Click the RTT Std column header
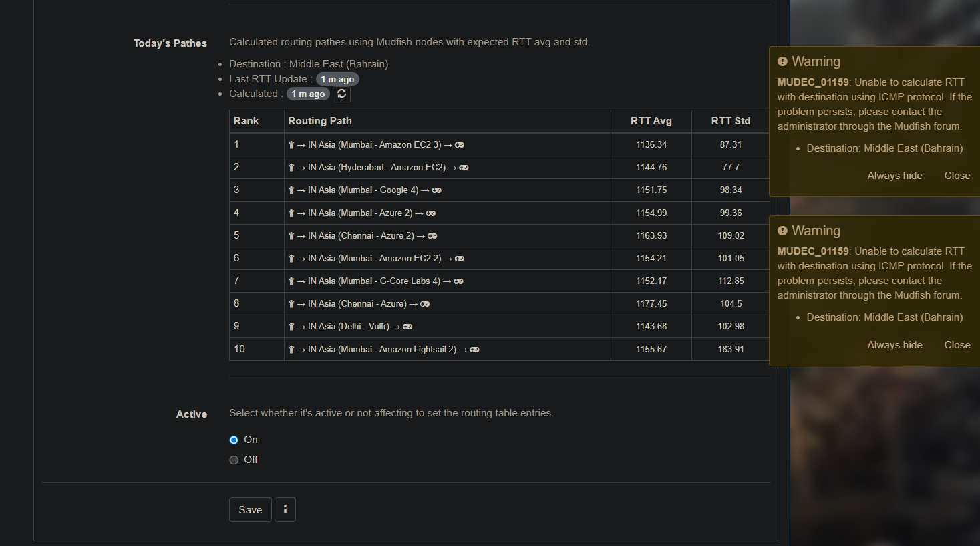 tap(731, 121)
